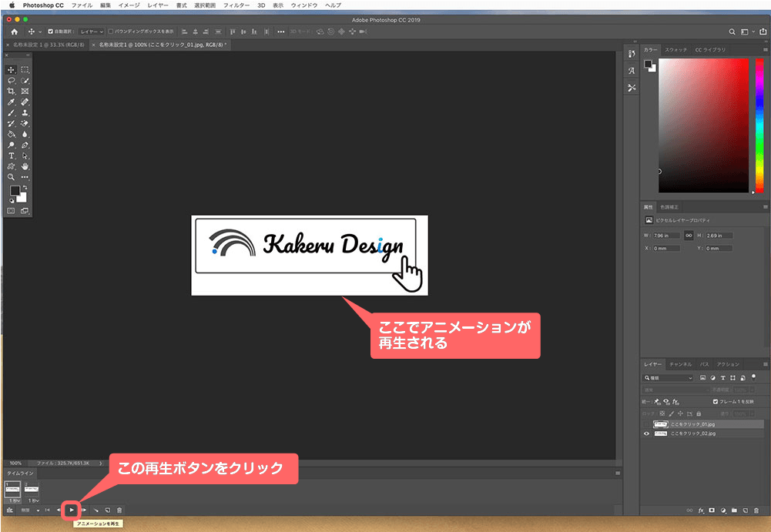The image size is (771, 532).
Task: Toggle フレーム 1 を反映 checkbox
Action: tap(716, 402)
